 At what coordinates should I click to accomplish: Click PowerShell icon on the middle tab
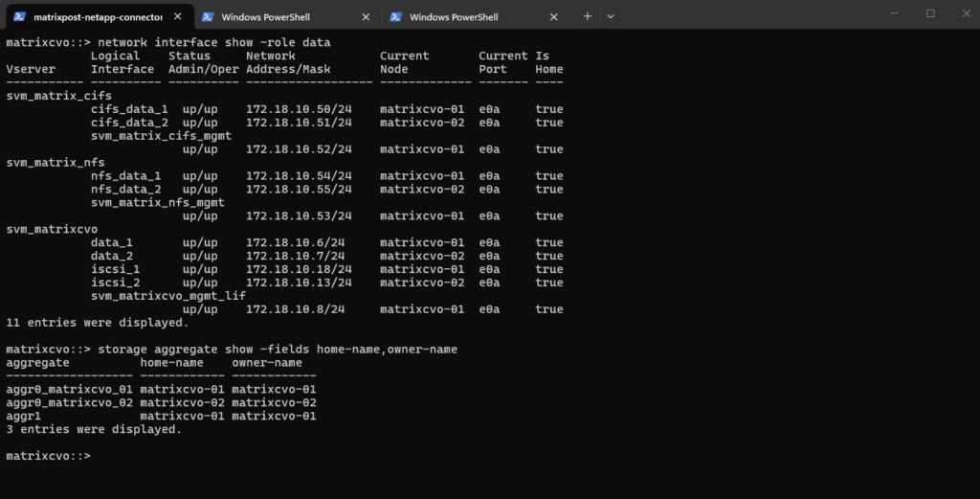[x=206, y=16]
